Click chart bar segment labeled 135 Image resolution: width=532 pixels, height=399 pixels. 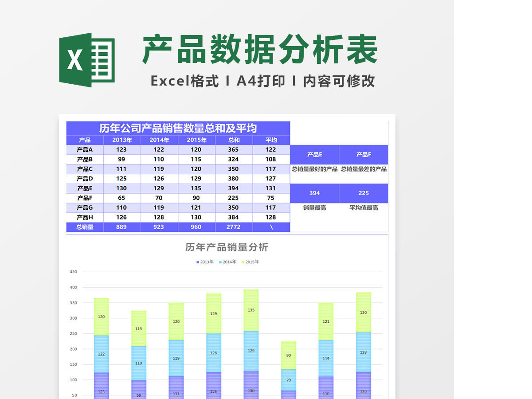point(251,310)
